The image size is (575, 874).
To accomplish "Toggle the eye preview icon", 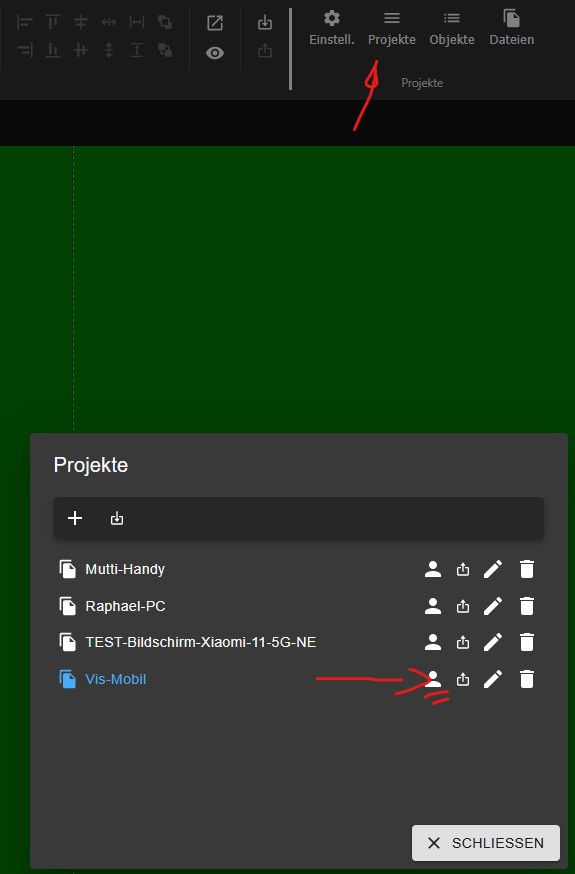I will pyautogui.click(x=215, y=53).
